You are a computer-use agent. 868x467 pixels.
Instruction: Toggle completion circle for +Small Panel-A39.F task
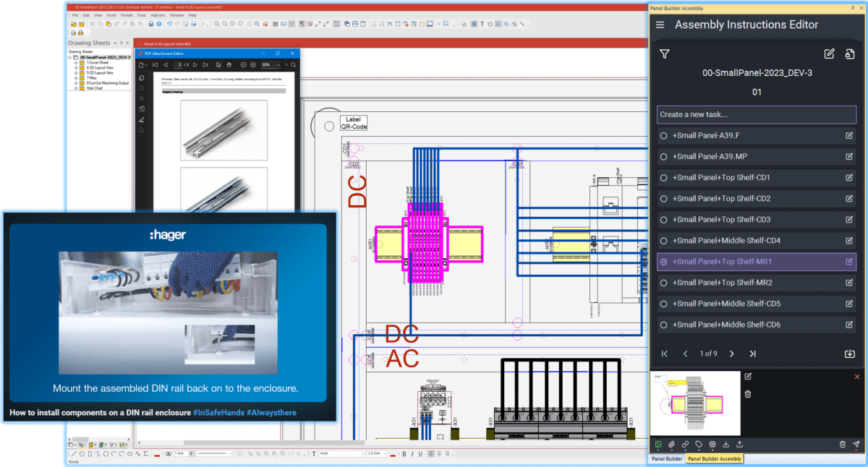pos(663,135)
